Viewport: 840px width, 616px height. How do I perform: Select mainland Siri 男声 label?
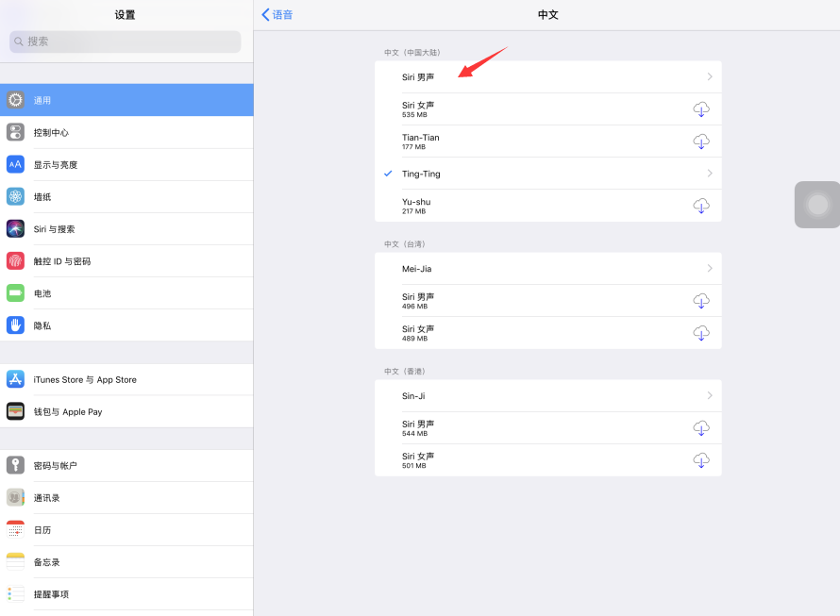[418, 76]
